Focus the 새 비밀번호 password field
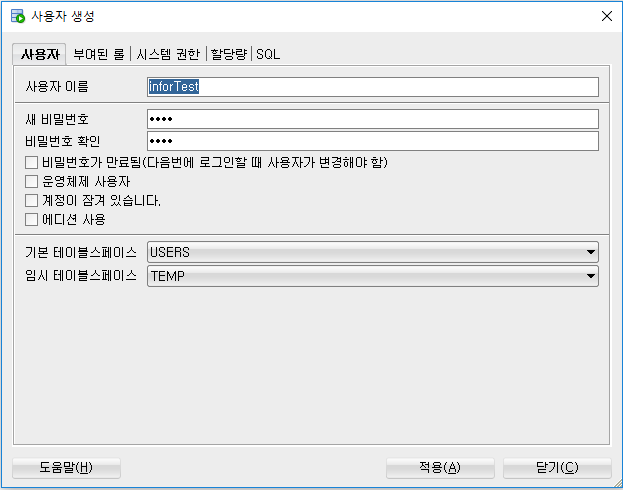The height and width of the screenshot is (490, 623). click(373, 119)
